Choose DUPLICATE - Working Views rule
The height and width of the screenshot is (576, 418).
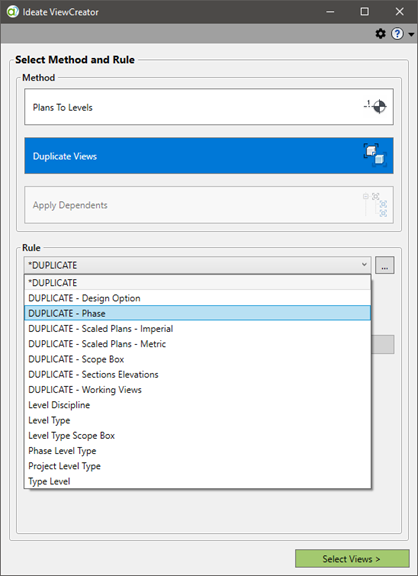coord(198,389)
